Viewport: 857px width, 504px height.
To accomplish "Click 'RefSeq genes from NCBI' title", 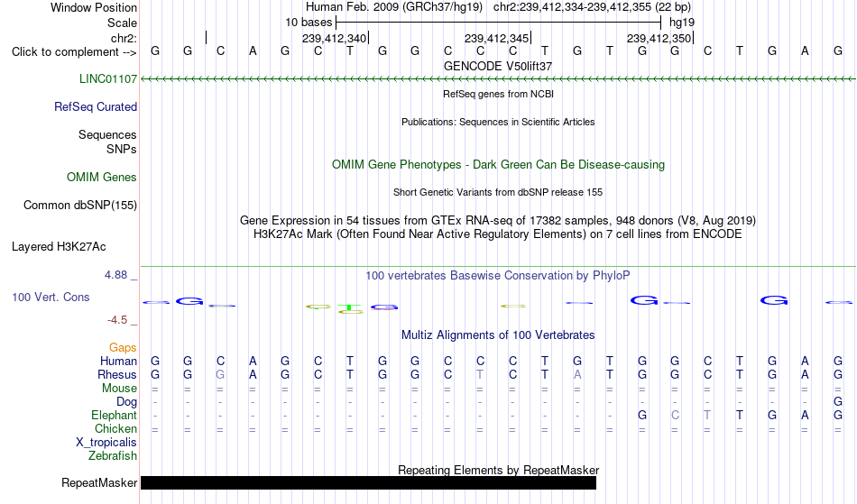I will 498,94.
